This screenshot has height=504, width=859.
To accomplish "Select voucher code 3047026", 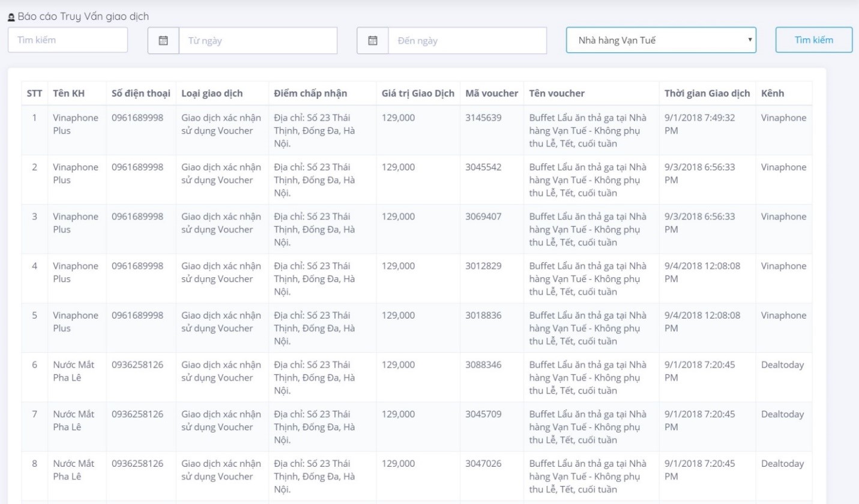I will 483,463.
